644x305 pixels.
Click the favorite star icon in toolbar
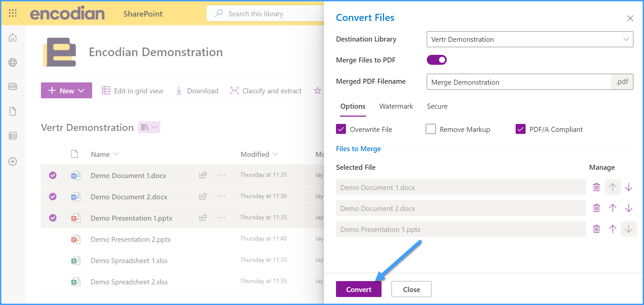point(317,90)
